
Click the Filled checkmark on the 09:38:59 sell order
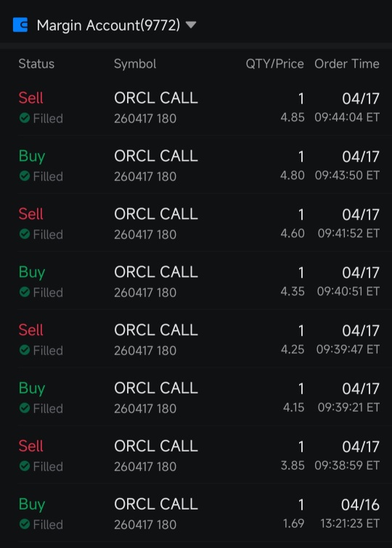pos(25,466)
